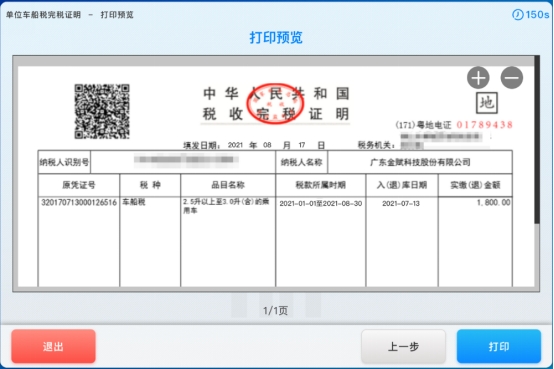Click taxpayer name 广东金赋科技股份有限公司
The height and width of the screenshot is (369, 554).
(x=420, y=162)
